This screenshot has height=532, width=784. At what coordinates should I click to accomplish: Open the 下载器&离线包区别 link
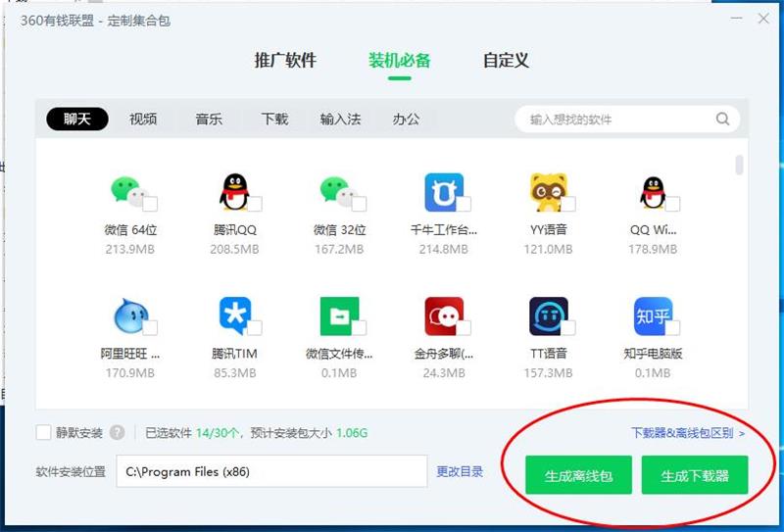click(688, 433)
